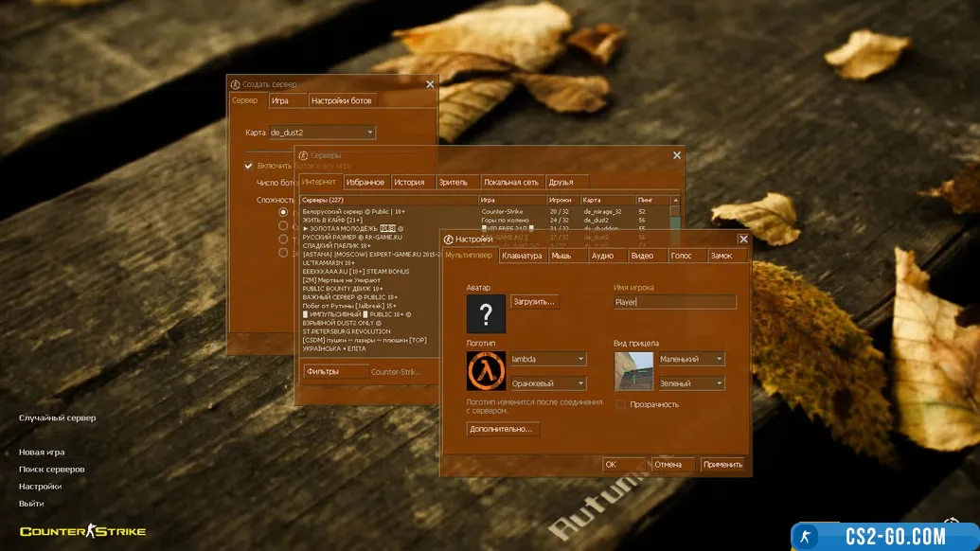Open the Избранное servers tab
This screenshot has width=980, height=551.
(x=365, y=182)
